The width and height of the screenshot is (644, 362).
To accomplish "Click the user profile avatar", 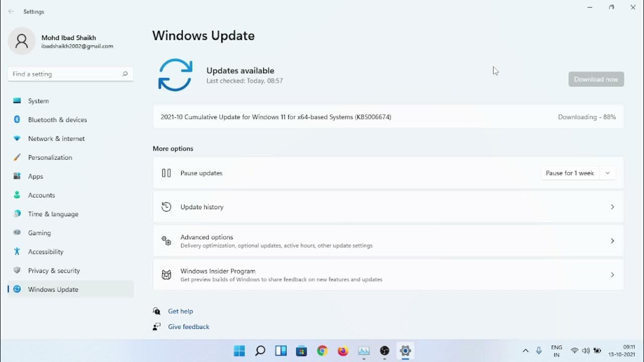I will (x=22, y=41).
